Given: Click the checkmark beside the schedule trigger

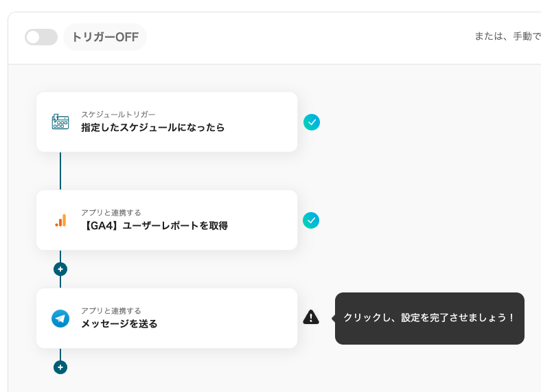Looking at the screenshot, I should pos(312,122).
